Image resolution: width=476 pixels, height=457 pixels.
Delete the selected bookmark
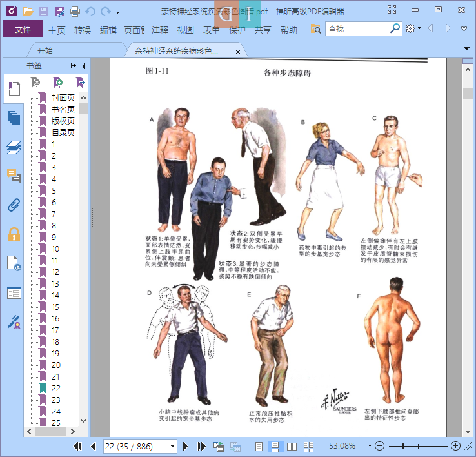pos(35,83)
